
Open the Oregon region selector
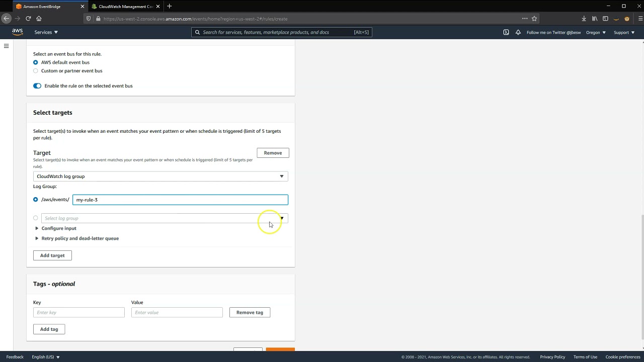pos(596,32)
